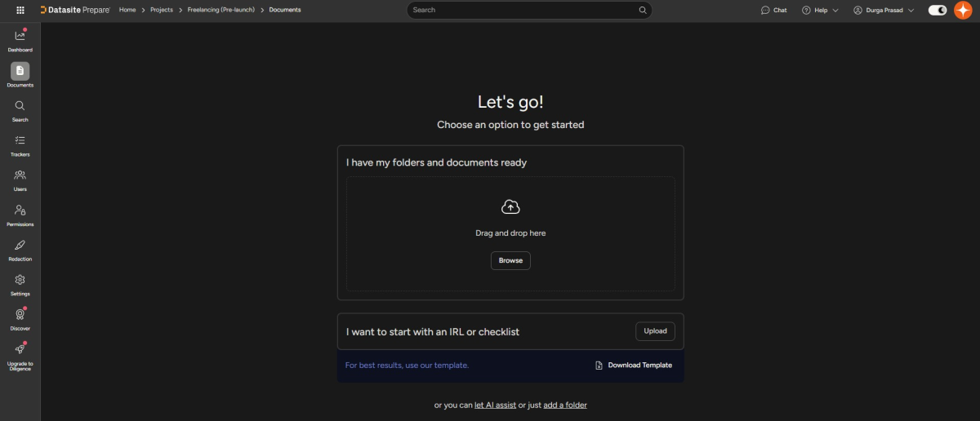Open the Search sidebar icon
Viewport: 980px width, 421px height.
pos(20,105)
